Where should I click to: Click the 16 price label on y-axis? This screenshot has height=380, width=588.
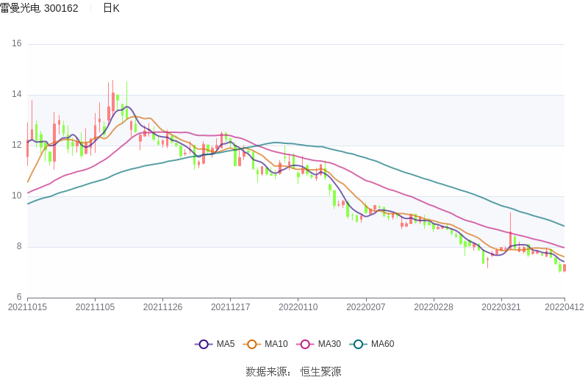[x=17, y=44]
